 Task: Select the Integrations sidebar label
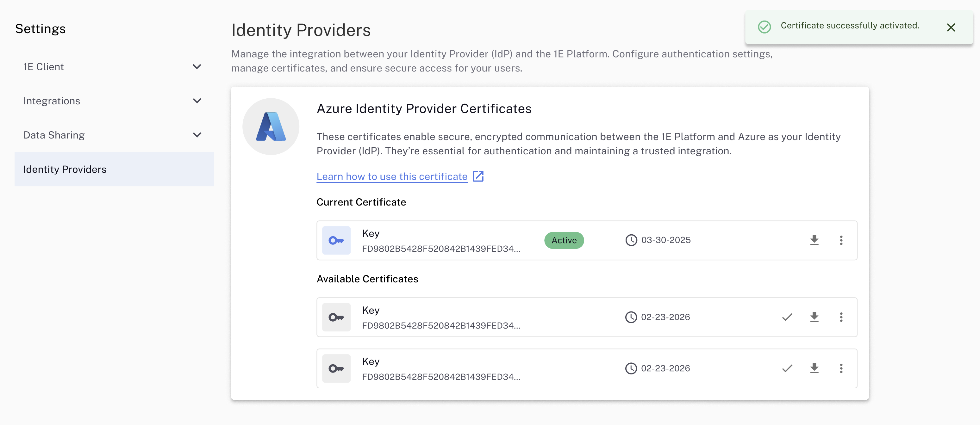52,101
